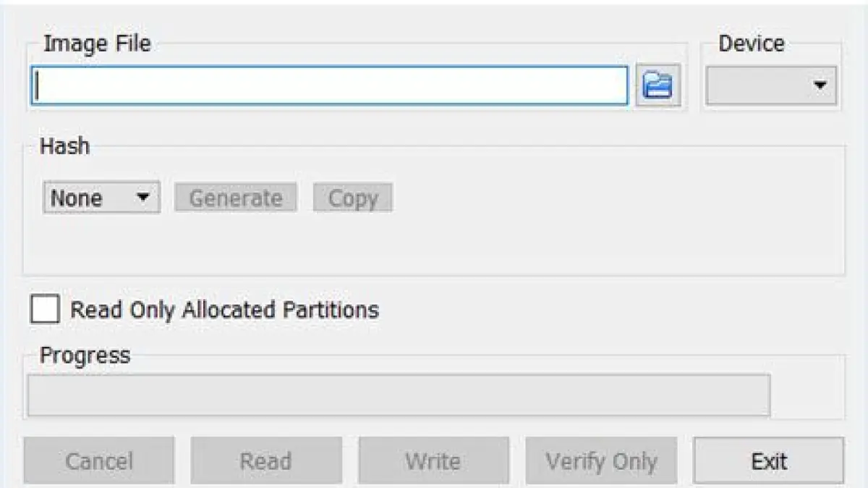Click the Read Only Allocated Partitions label text
Image resolution: width=868 pixels, height=488 pixels.
point(224,310)
